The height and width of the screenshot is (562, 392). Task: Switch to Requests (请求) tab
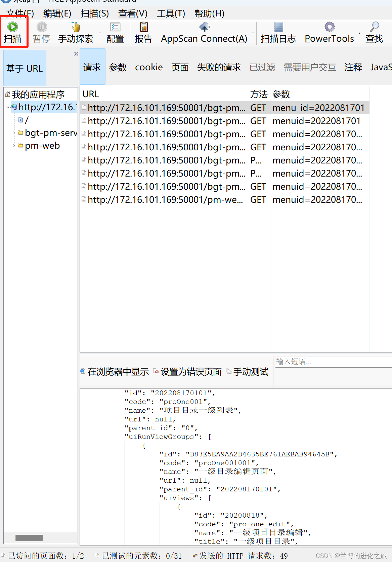92,67
